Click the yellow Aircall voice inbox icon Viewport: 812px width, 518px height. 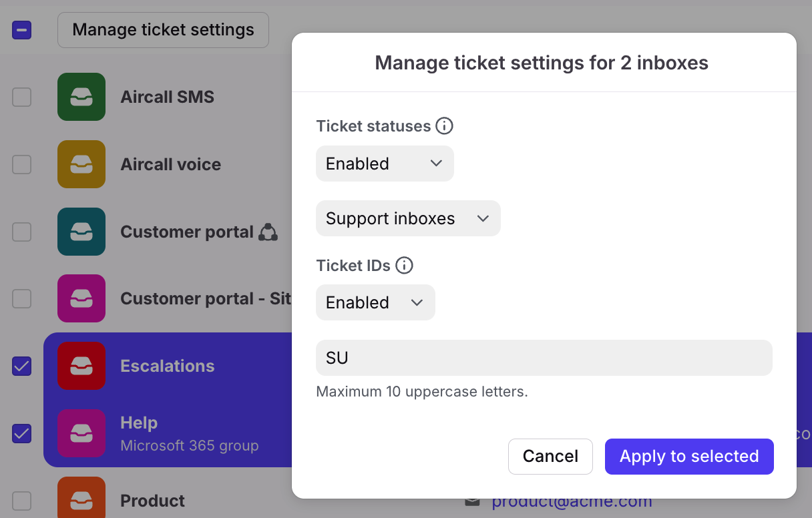[81, 164]
